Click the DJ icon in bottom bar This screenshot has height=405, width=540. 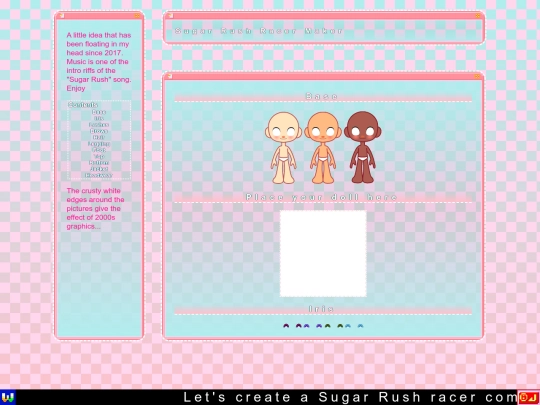(x=529, y=397)
